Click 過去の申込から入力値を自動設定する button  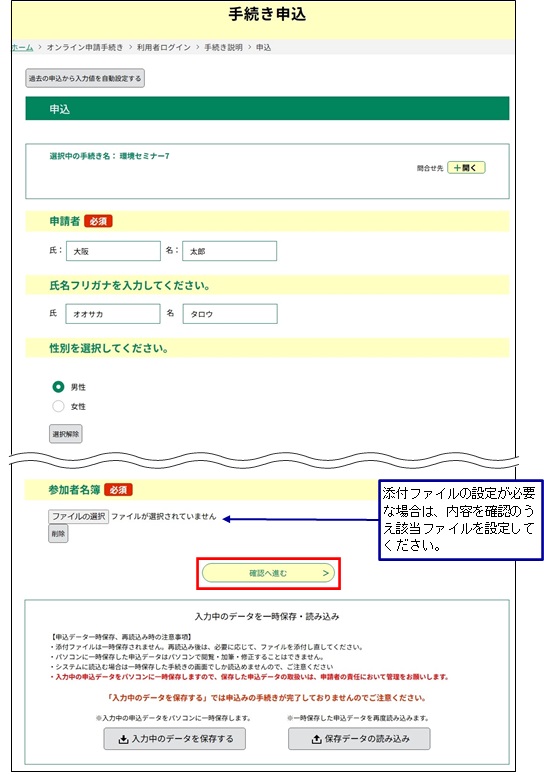coord(85,78)
